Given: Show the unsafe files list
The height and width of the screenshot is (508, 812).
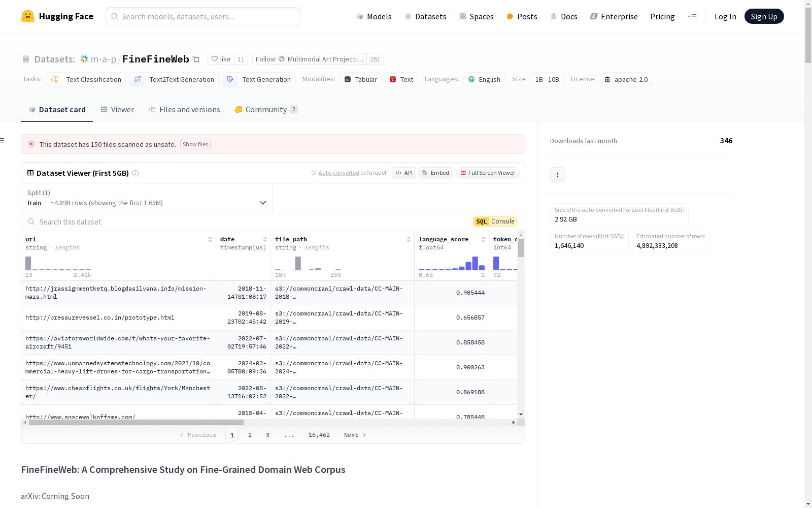Looking at the screenshot, I should click(x=195, y=144).
